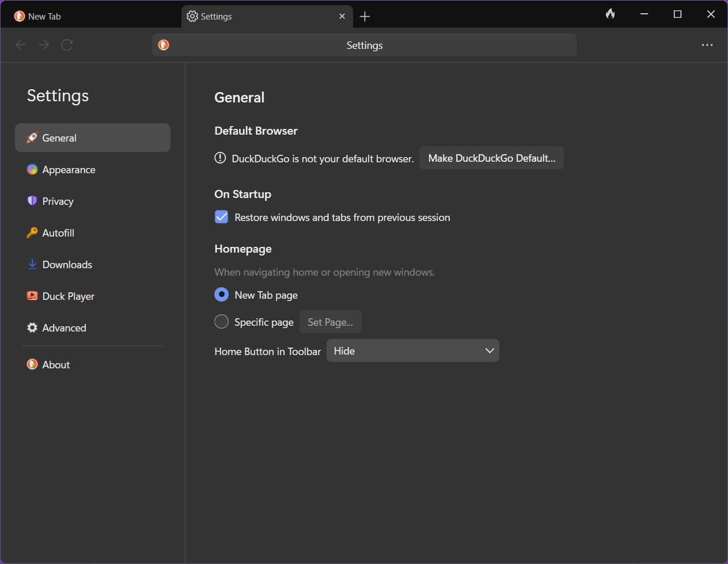Viewport: 728px width, 564px height.
Task: Click the 'Restore windows and tabs from previous session' label
Action: coord(342,218)
